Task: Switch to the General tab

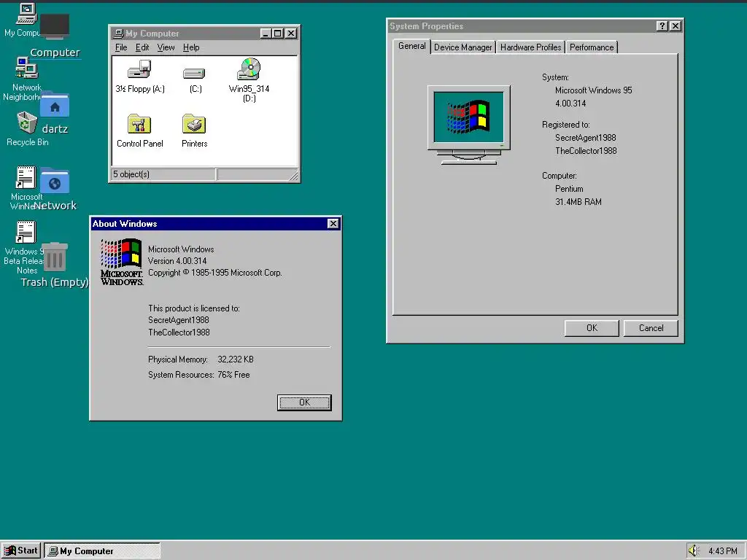Action: click(412, 46)
